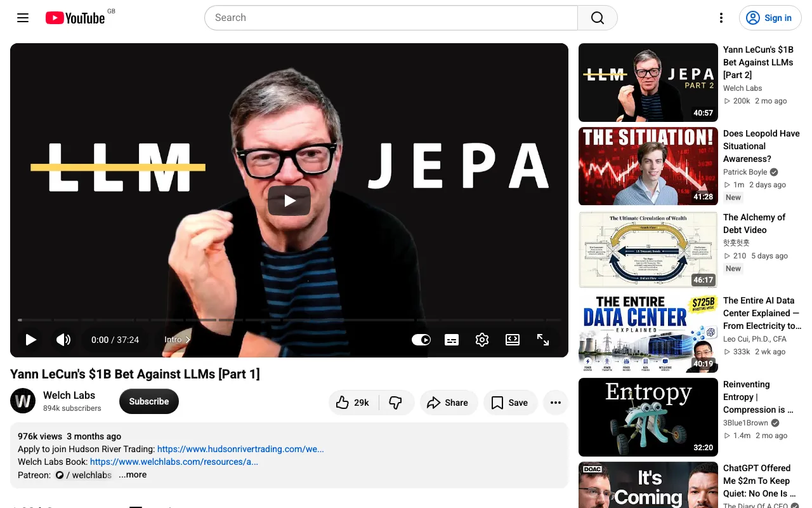
Task: Go to YouTube home via logo
Action: (75, 18)
